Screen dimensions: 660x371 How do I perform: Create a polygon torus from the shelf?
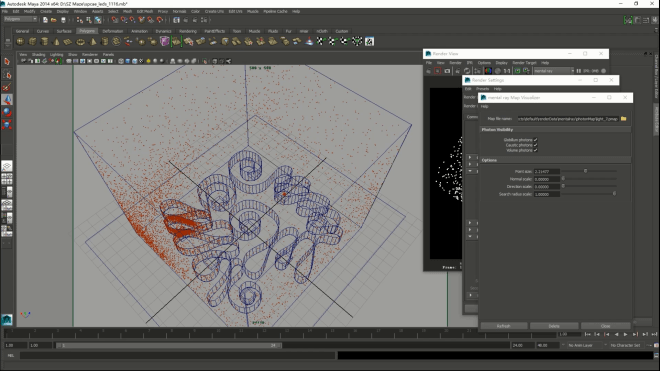click(80, 41)
